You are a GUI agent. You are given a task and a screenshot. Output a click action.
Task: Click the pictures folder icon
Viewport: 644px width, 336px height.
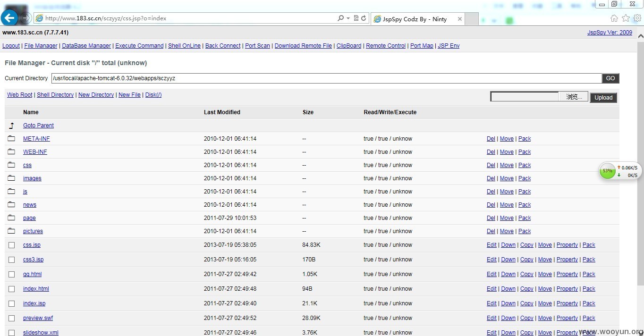coord(12,231)
